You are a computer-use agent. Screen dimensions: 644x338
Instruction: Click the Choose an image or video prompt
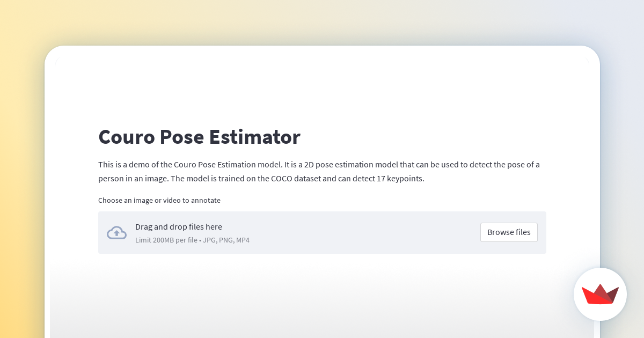[159, 200]
